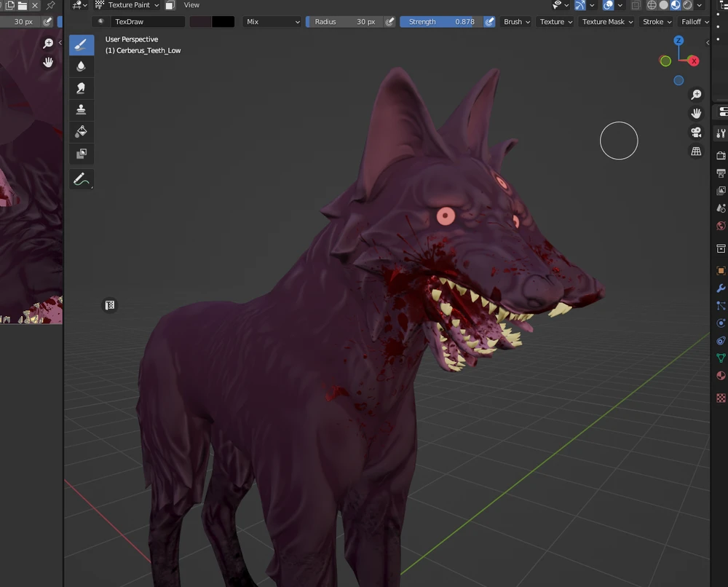Pin the image in image editor
The width and height of the screenshot is (728, 587).
(51, 6)
